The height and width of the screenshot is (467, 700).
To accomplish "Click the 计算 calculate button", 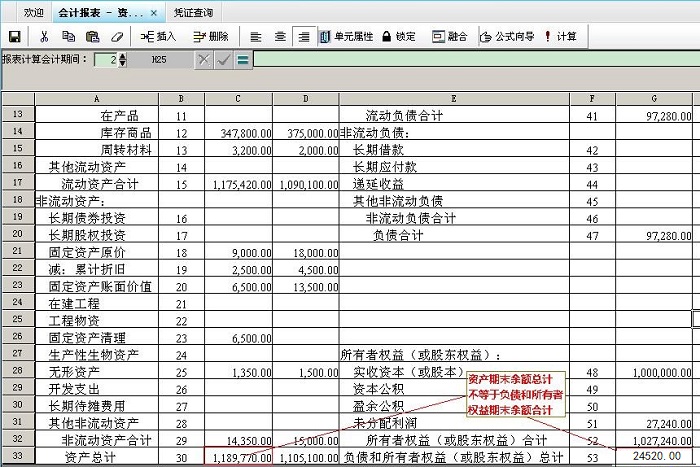I will (560, 37).
